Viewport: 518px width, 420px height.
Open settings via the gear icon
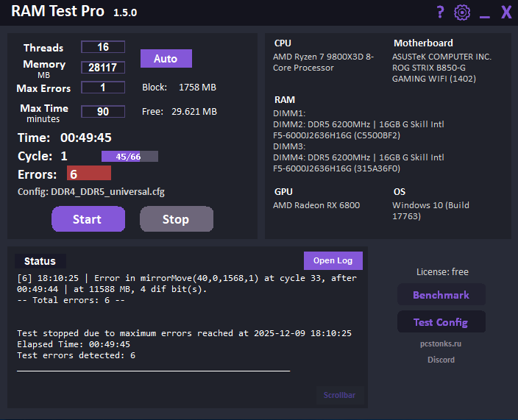462,13
